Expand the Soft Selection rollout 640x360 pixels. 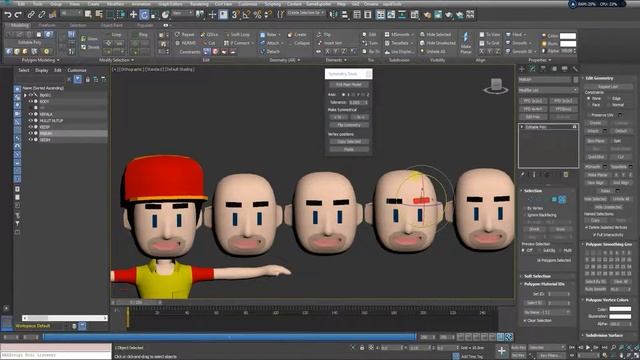(537, 276)
